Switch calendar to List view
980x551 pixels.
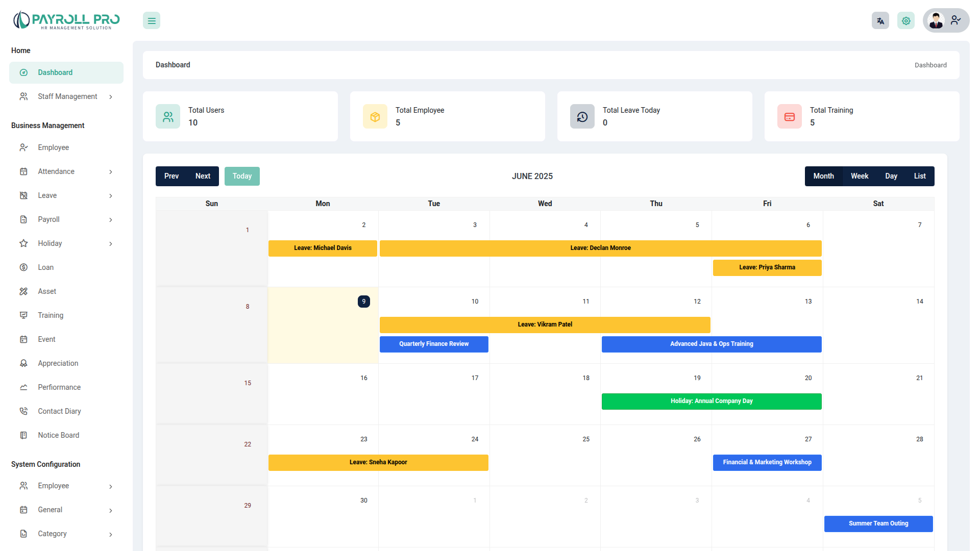click(x=919, y=176)
